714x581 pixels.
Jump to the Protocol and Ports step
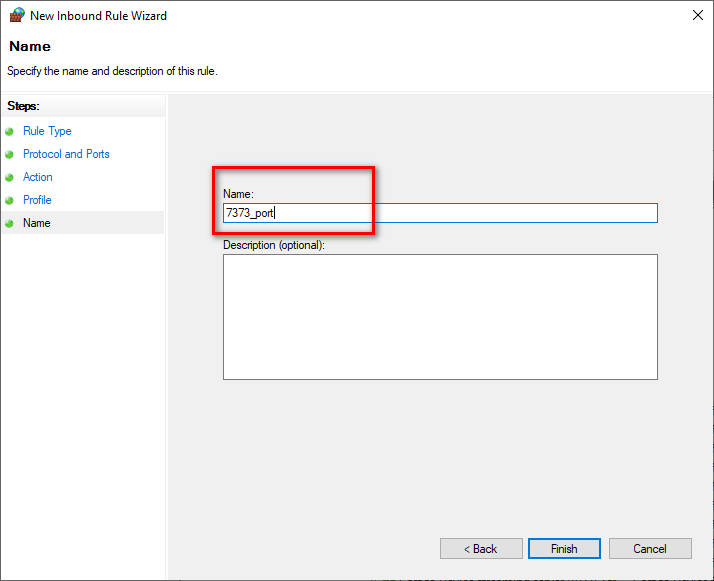tap(66, 154)
